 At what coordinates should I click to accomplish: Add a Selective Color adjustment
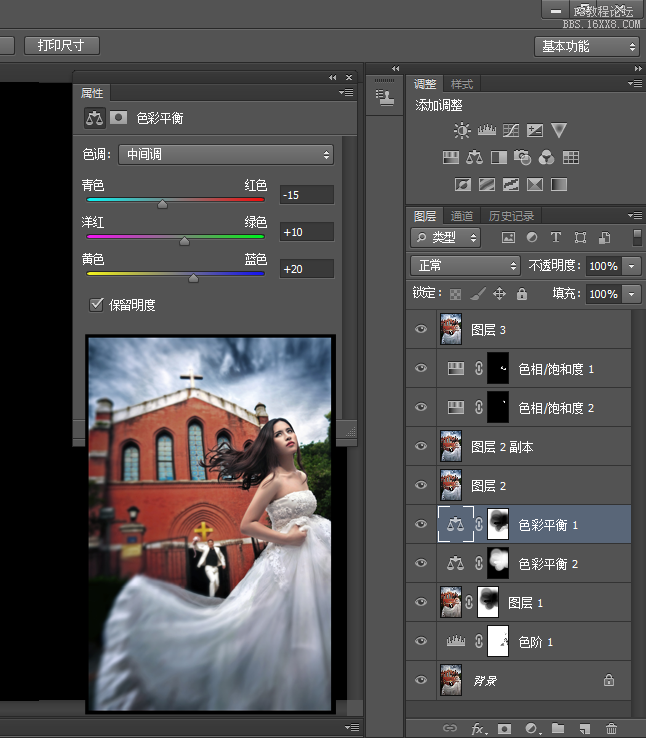pyautogui.click(x=534, y=184)
